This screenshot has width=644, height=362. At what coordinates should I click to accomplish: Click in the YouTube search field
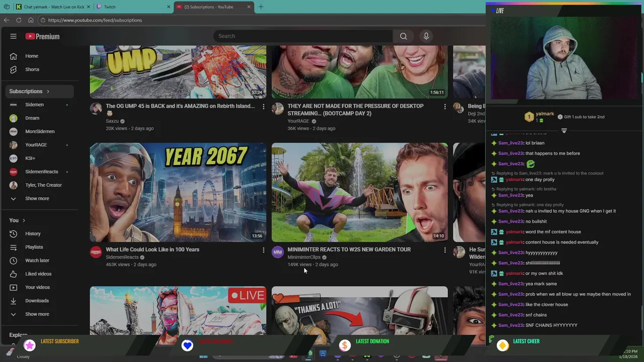point(303,36)
